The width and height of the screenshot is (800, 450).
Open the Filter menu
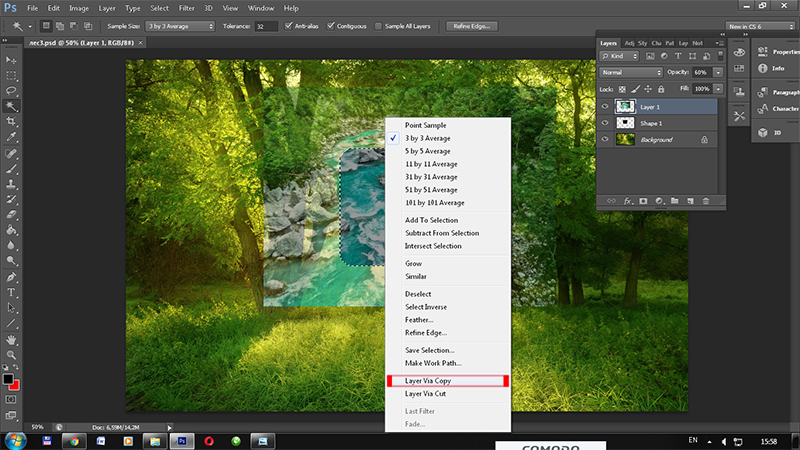(x=186, y=8)
